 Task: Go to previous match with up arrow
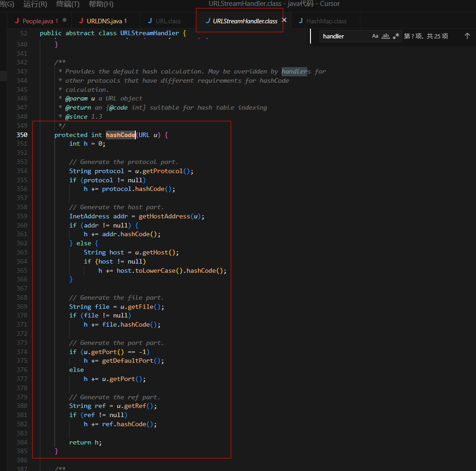pyautogui.click(x=467, y=36)
